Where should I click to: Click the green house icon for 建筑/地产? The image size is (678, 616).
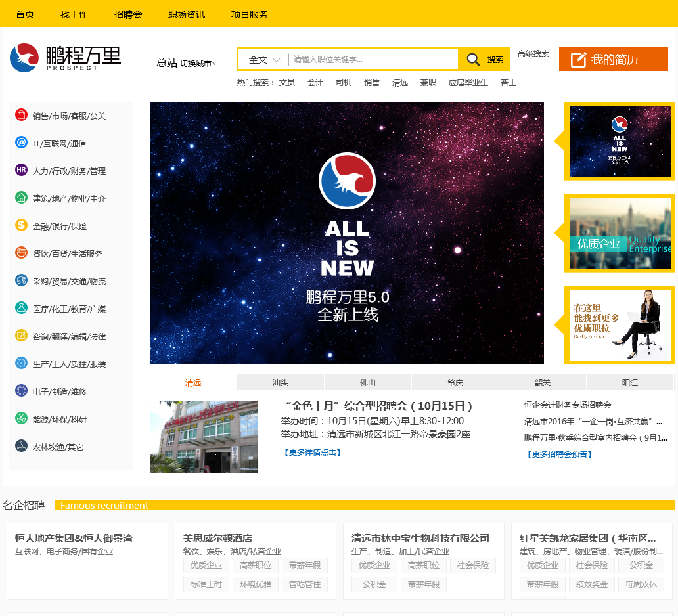[21, 198]
